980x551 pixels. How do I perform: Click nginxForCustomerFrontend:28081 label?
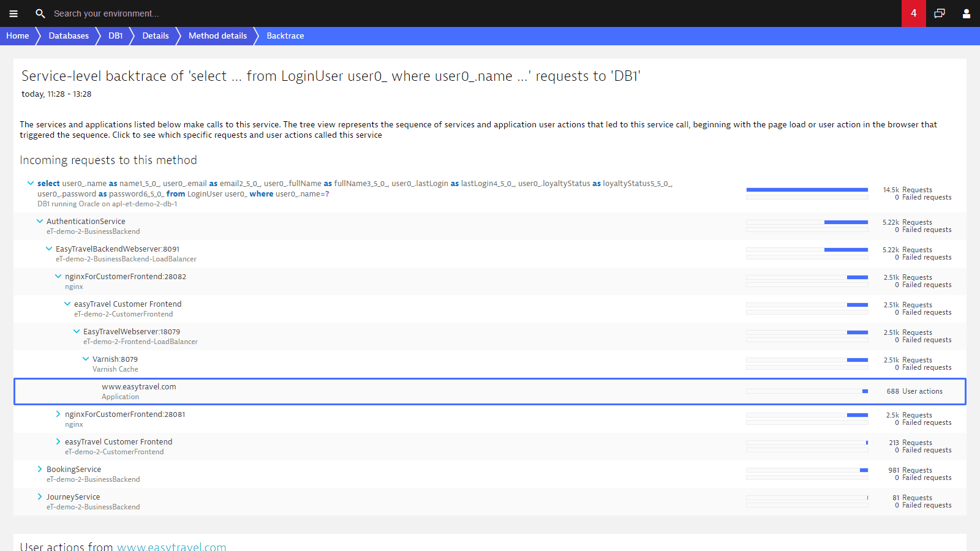125,414
